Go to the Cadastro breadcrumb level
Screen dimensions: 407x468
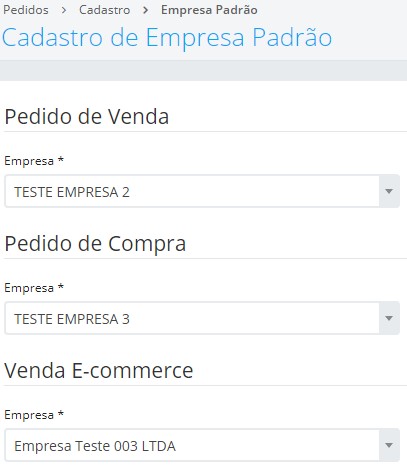[104, 10]
